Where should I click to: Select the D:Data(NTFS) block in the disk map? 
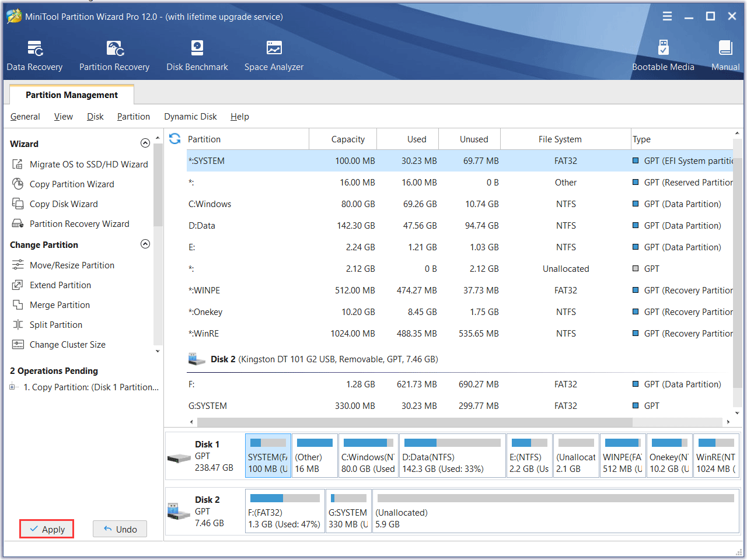[452, 456]
